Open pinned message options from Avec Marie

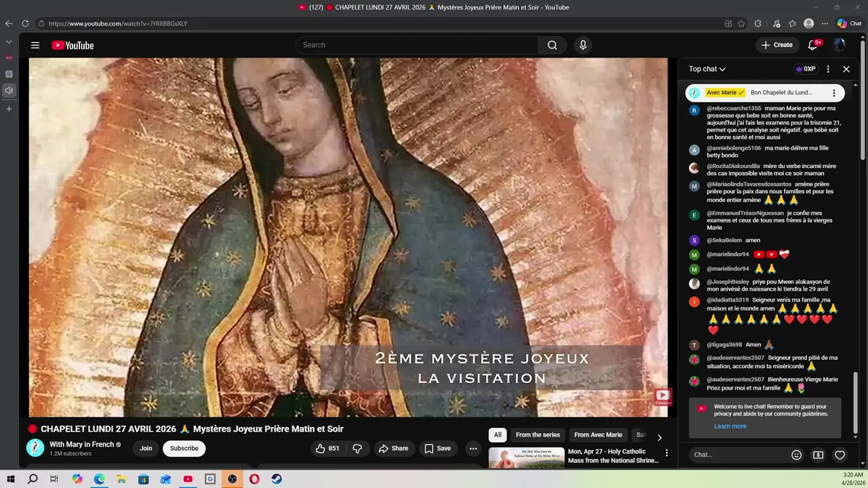834,93
